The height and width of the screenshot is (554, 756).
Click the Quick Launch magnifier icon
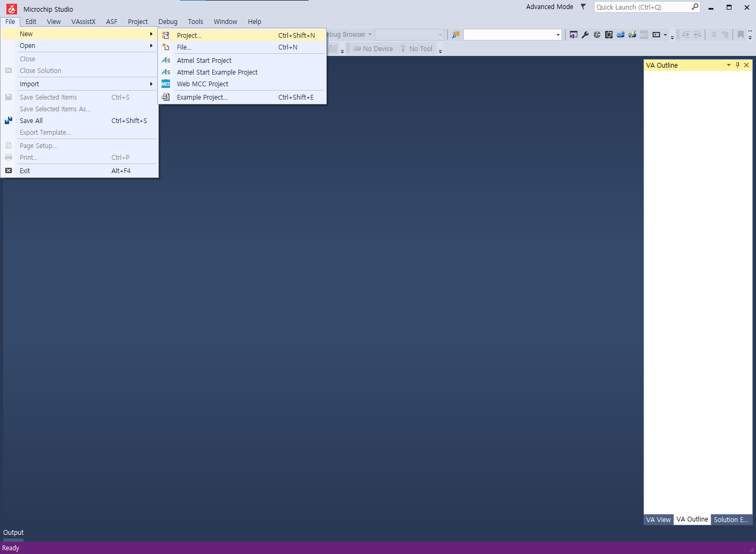click(695, 7)
